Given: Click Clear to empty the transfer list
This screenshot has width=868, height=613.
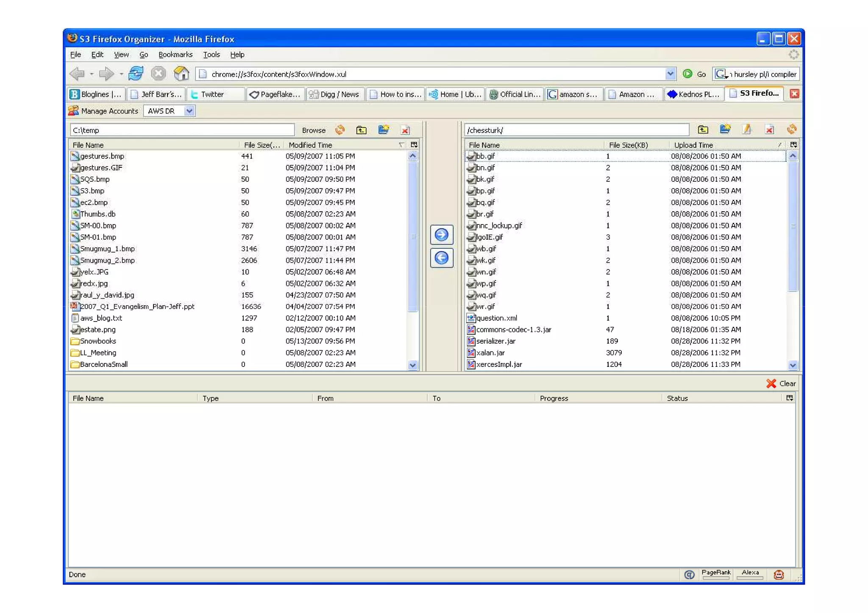Looking at the screenshot, I should 781,383.
